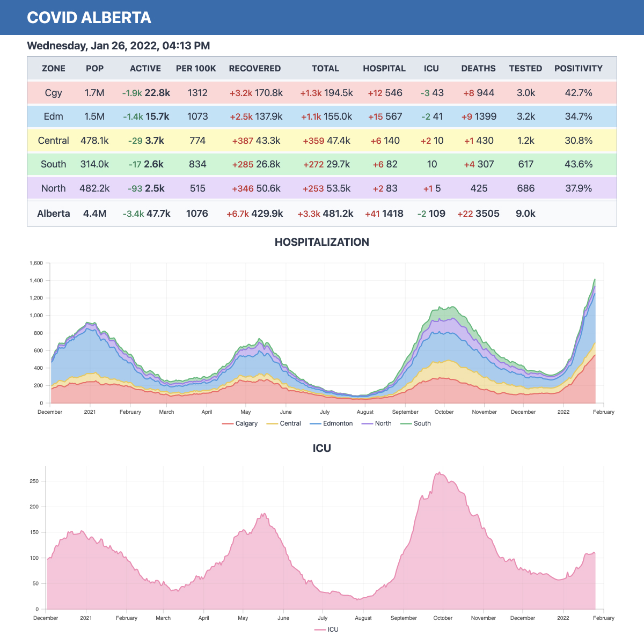This screenshot has height=644, width=644.
Task: Select the Alberta totals row
Action: pyautogui.click(x=53, y=213)
